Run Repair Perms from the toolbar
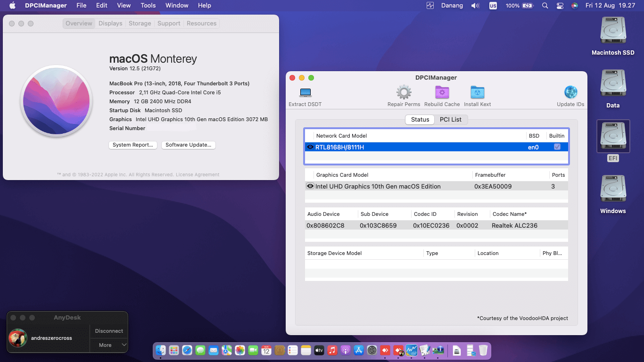The width and height of the screenshot is (644, 362). (404, 93)
